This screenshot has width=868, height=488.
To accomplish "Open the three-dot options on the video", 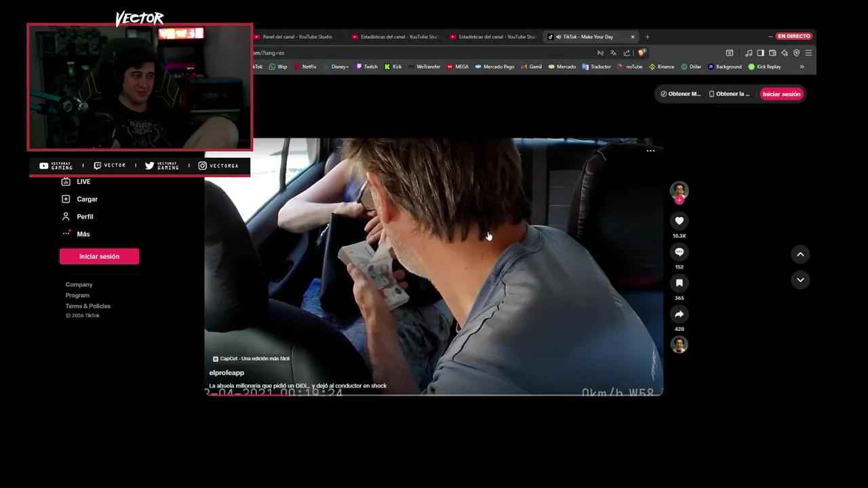I will 650,150.
